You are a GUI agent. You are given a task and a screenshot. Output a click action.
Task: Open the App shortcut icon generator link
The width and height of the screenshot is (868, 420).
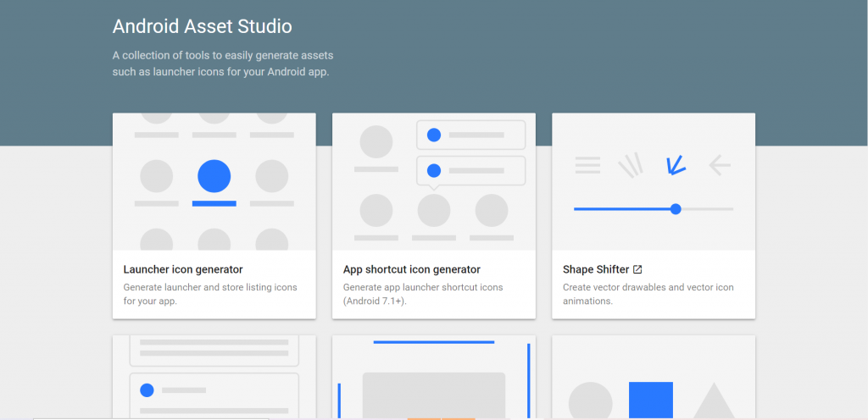[412, 269]
